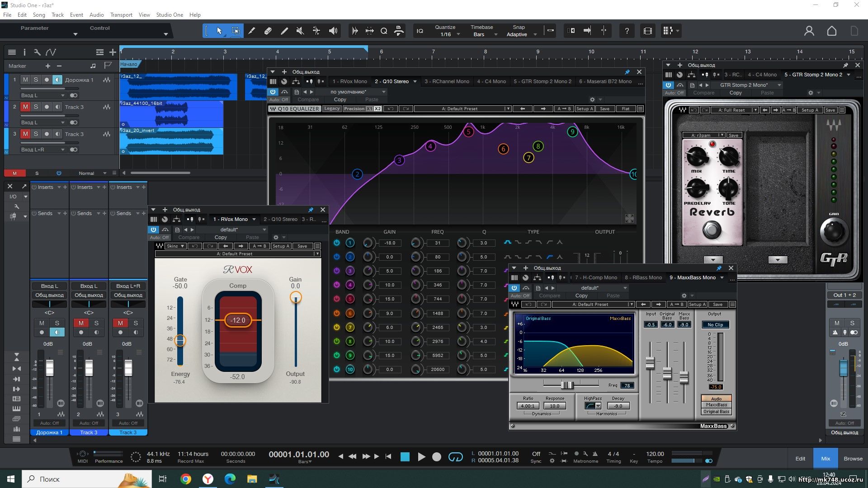Click Copy in the MaxxBass plugin header
Image resolution: width=868 pixels, height=488 pixels.
pos(581,296)
